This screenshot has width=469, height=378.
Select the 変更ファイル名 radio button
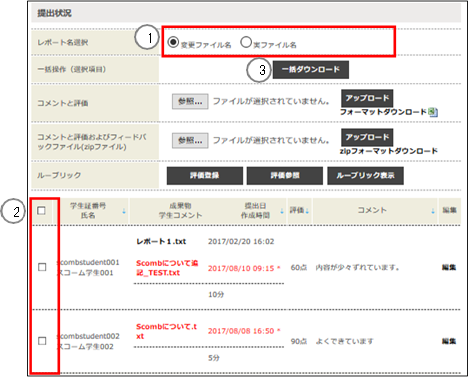coord(173,42)
